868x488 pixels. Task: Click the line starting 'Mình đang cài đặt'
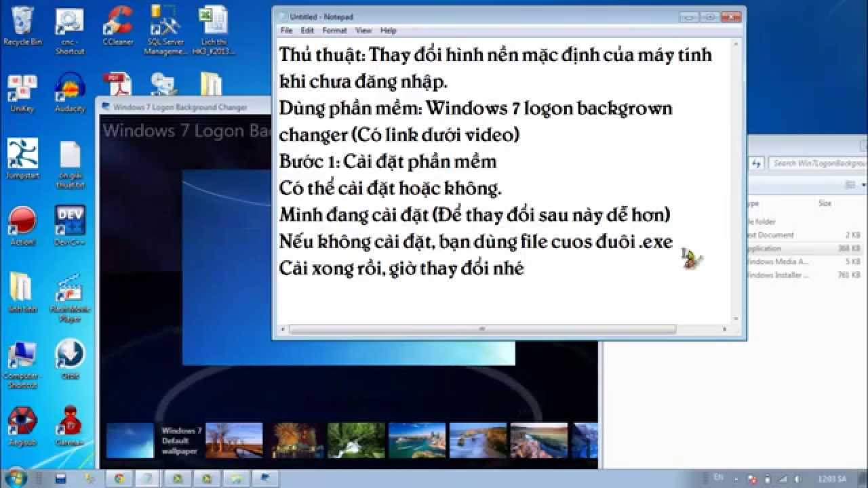tap(475, 215)
